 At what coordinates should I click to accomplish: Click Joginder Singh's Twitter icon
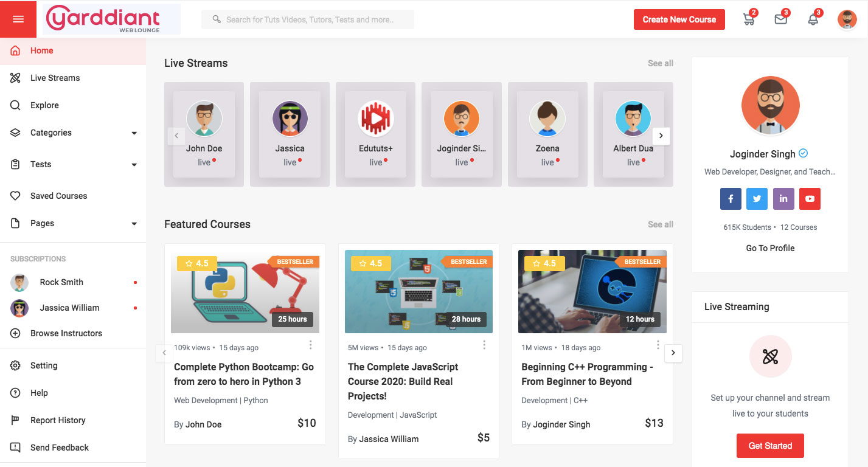tap(757, 198)
